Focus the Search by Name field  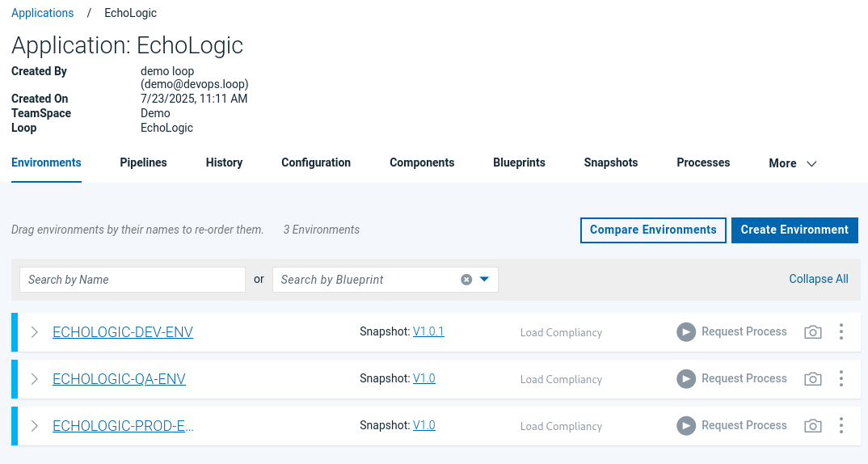pyautogui.click(x=133, y=280)
